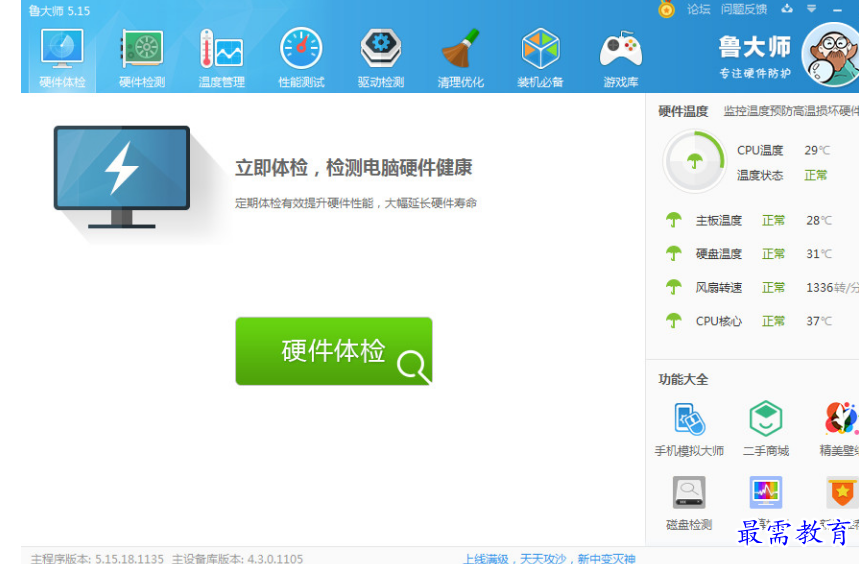Open the 论坛 link
This screenshot has width=859, height=564.
pyautogui.click(x=698, y=9)
